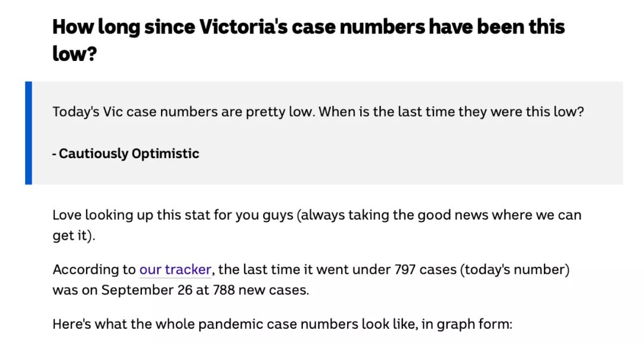Click the reader question starting 'Today's Vic case numbers'

click(x=318, y=112)
